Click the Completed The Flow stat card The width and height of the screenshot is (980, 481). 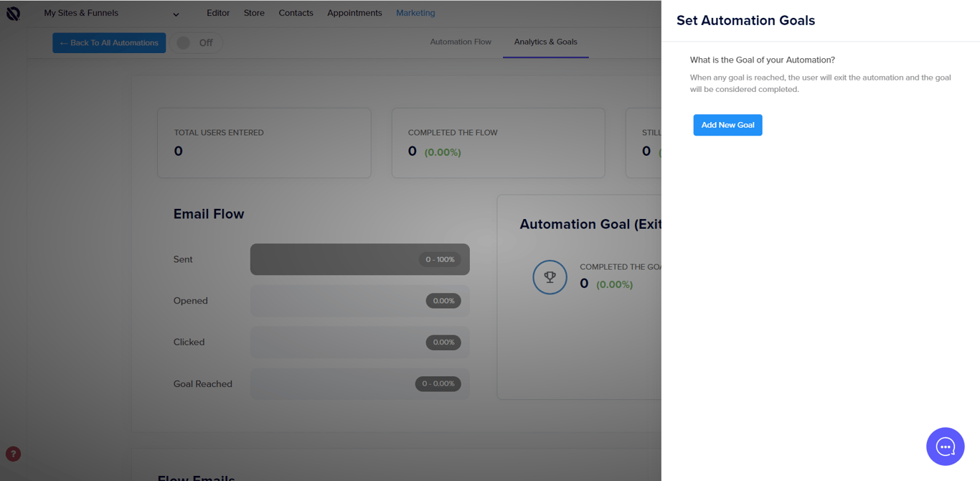click(498, 143)
